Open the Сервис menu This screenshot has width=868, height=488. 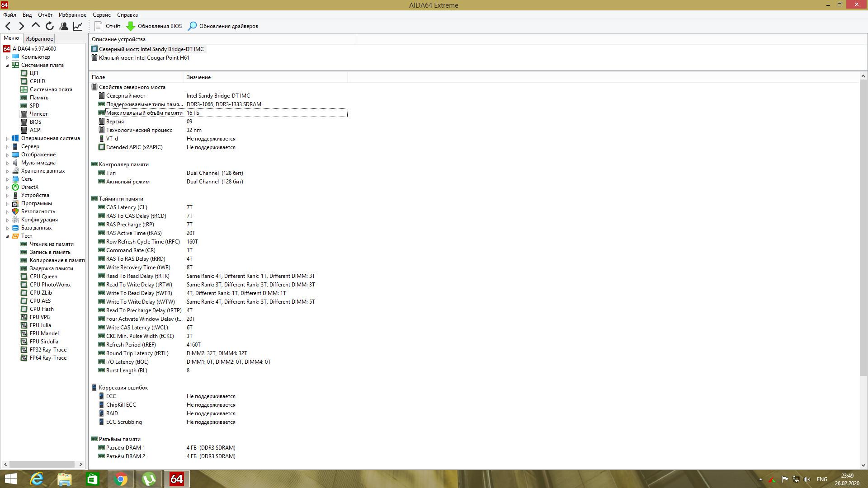[101, 15]
